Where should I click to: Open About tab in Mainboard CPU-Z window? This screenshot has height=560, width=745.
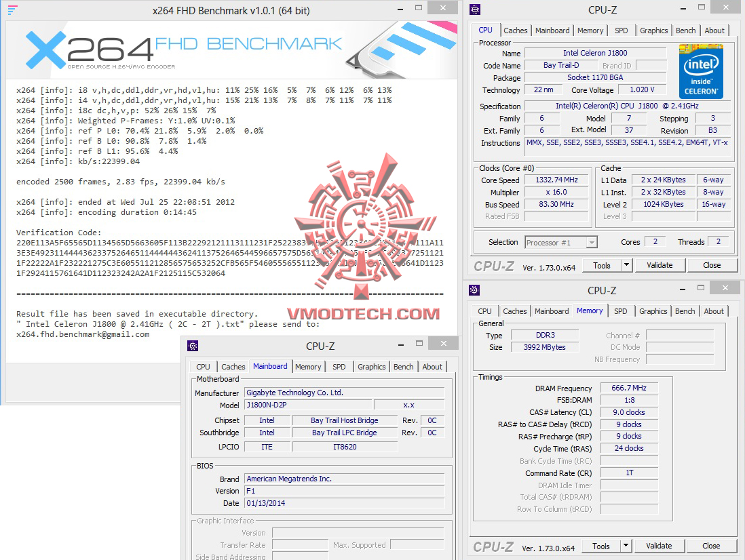432,367
